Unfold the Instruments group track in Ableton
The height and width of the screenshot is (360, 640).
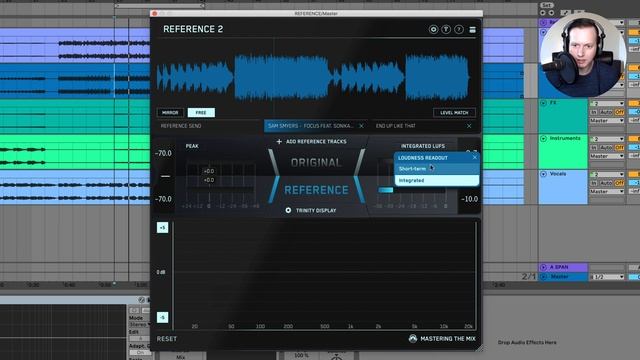pyautogui.click(x=543, y=138)
